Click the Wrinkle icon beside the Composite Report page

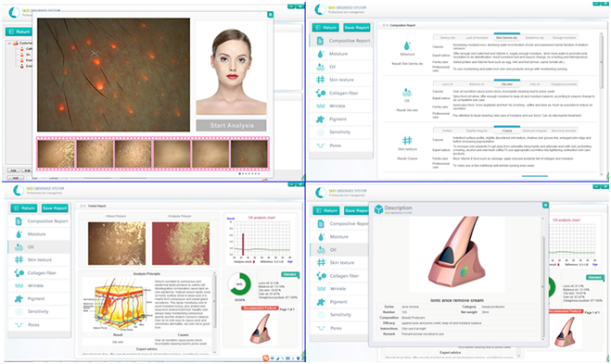tap(320, 106)
